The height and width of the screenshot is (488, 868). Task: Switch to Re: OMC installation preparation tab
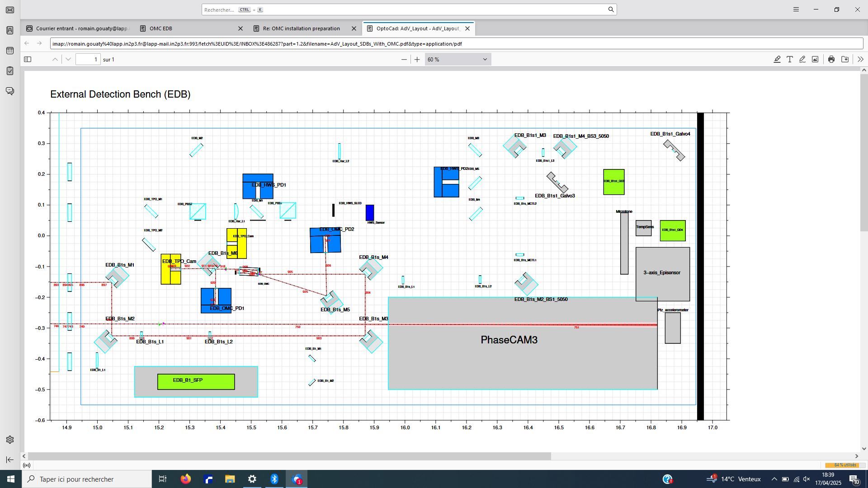(302, 28)
